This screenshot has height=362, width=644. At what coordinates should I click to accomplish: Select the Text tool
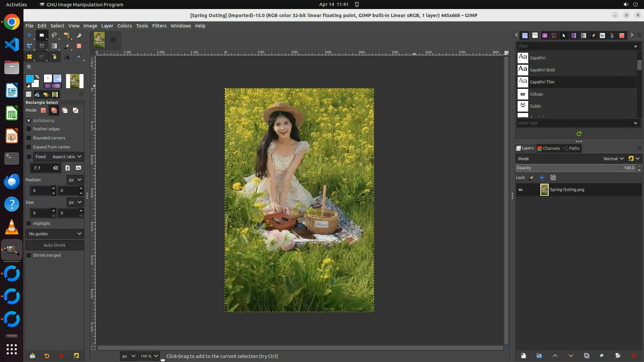coord(67,57)
